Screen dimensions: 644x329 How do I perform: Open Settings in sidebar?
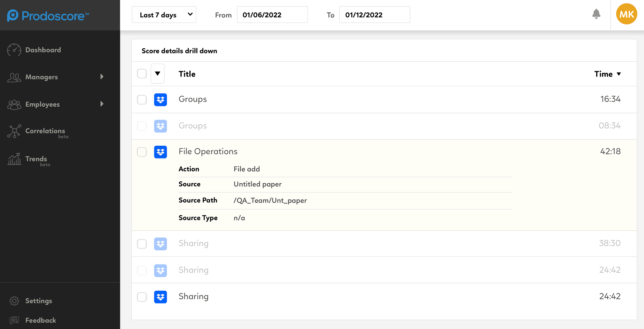coord(39,301)
